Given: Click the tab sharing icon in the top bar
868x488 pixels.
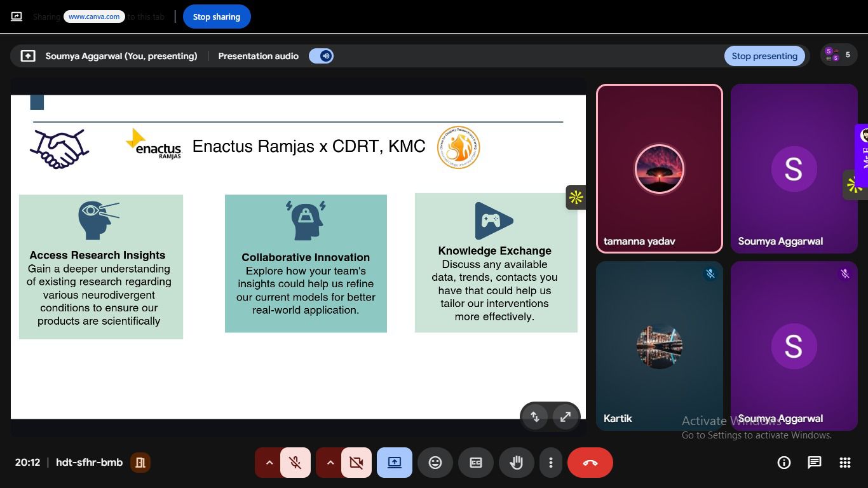Looking at the screenshot, I should click(17, 17).
